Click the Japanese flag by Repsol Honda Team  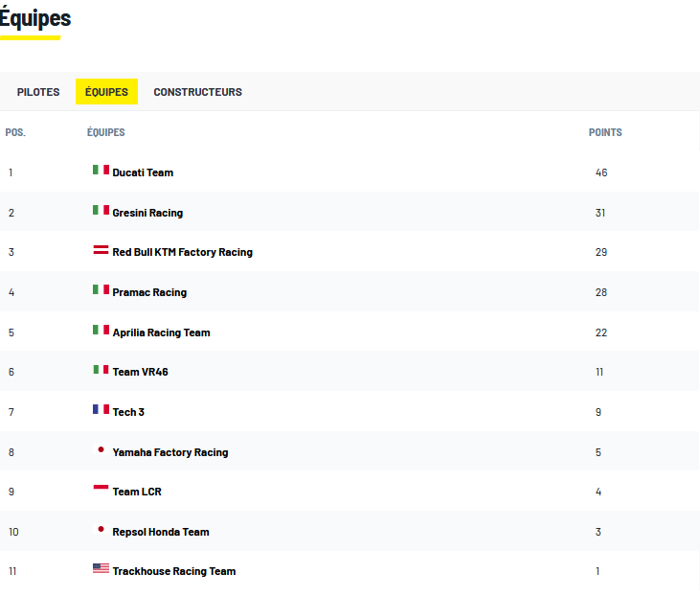[x=101, y=529]
